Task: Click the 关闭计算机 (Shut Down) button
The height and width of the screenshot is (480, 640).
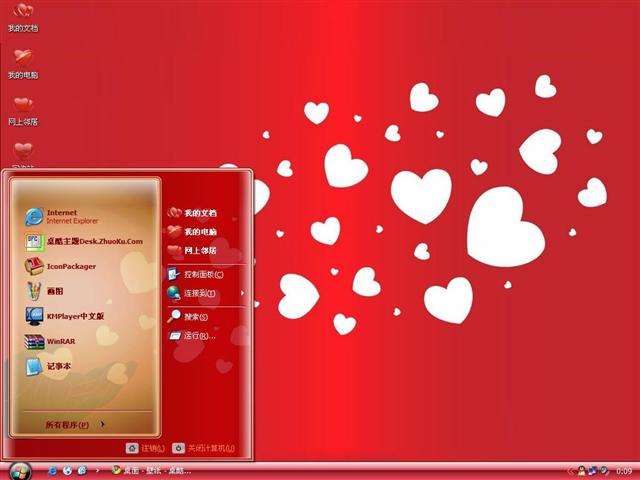Action: pos(204,448)
